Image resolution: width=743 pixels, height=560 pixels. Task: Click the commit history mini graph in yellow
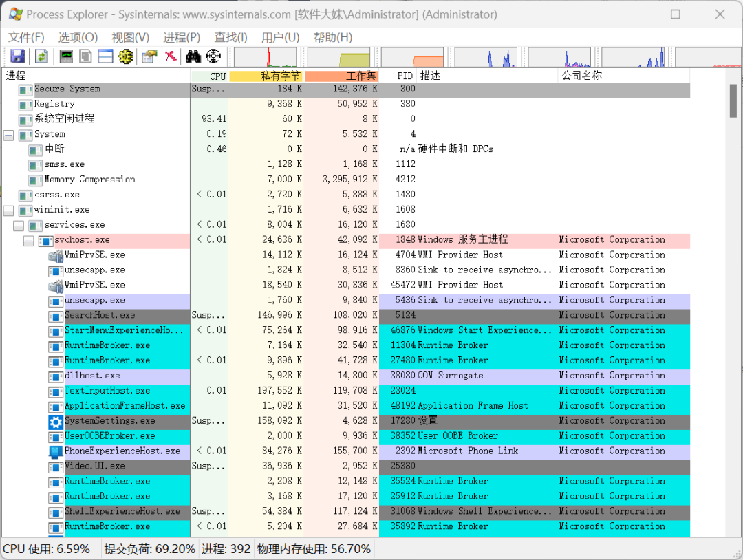(338, 57)
